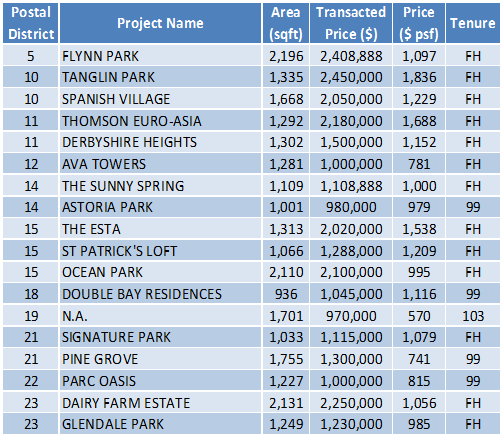Click the Price ($ psf) column header
The image size is (502, 437).
coord(419,23)
